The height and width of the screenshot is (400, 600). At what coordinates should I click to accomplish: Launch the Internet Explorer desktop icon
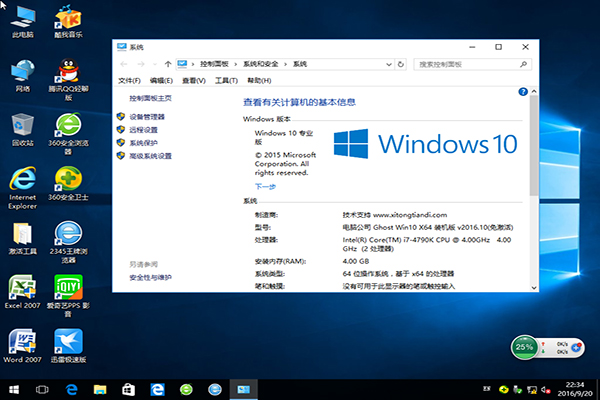pyautogui.click(x=23, y=188)
